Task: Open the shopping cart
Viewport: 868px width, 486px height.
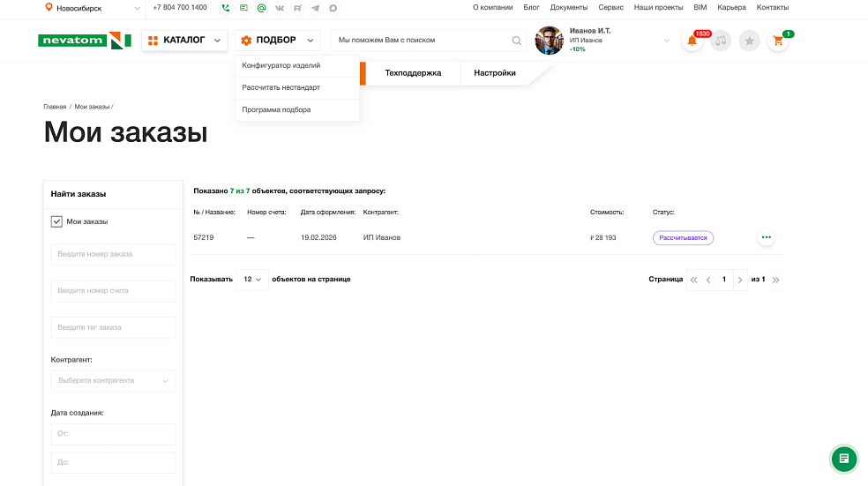Action: (x=778, y=41)
